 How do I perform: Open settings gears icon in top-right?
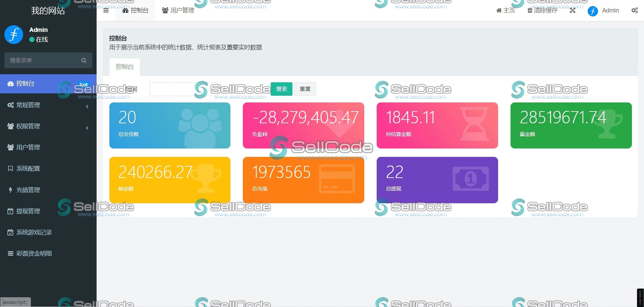point(634,10)
